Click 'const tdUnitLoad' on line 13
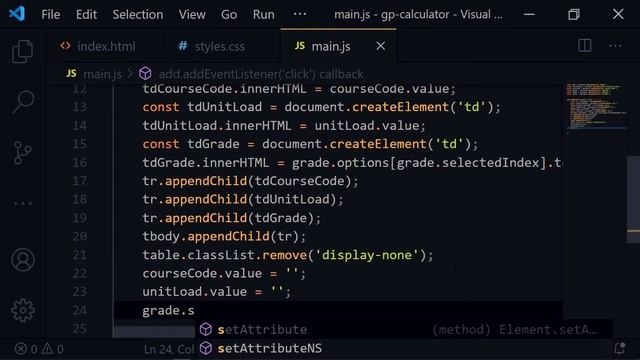 [x=202, y=107]
